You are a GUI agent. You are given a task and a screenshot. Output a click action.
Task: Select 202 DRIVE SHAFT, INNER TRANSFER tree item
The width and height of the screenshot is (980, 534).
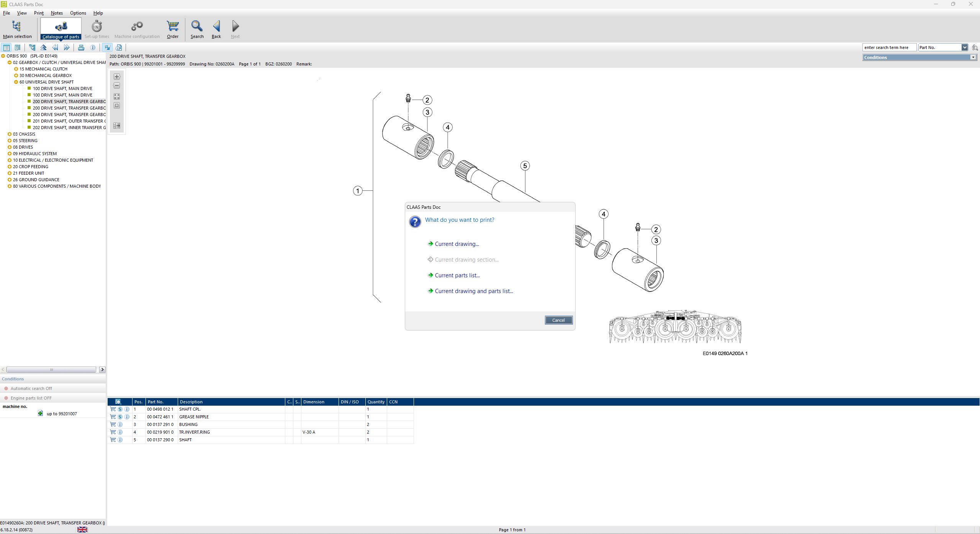(69, 128)
